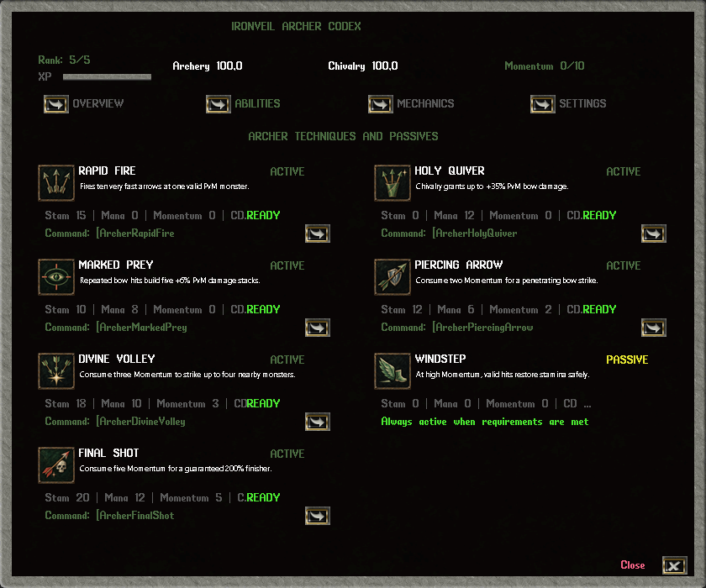Activate Rapid Fire with its arrow button
706x588 pixels.
pos(318,234)
